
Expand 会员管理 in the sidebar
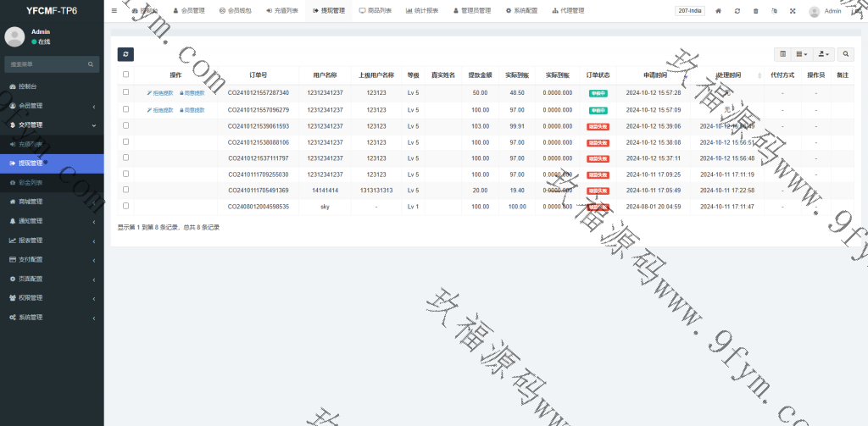tap(51, 106)
